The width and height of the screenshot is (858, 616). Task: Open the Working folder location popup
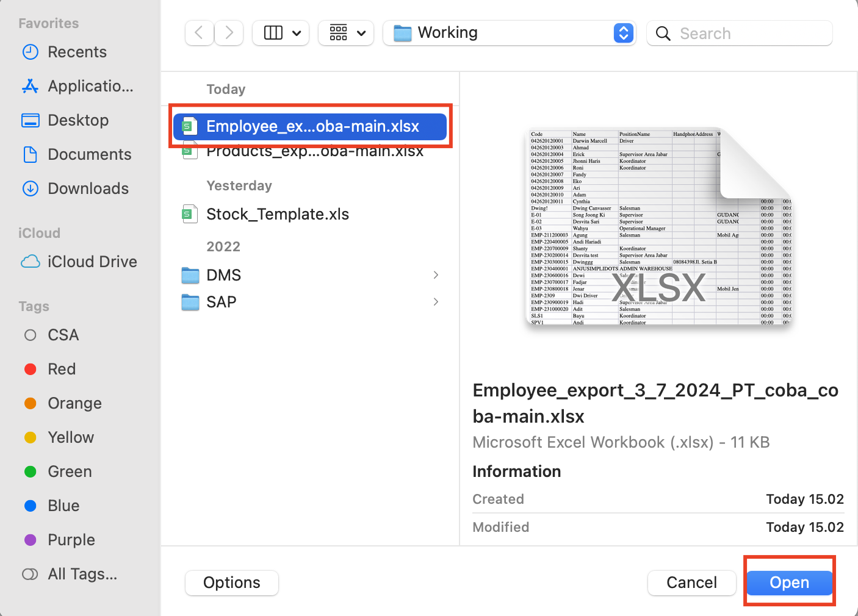[509, 33]
